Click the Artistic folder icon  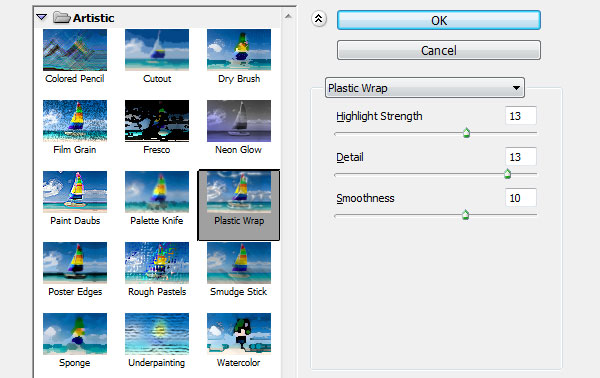point(61,17)
